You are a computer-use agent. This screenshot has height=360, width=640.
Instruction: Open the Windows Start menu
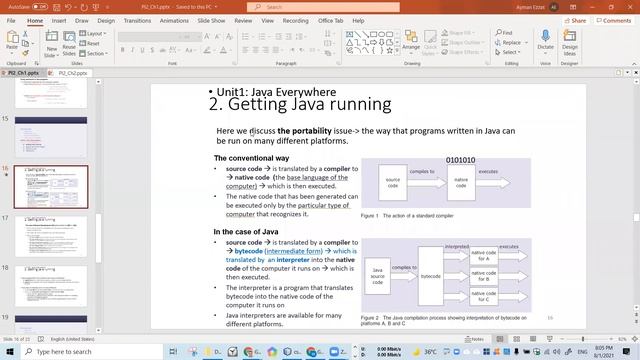[x=10, y=351]
